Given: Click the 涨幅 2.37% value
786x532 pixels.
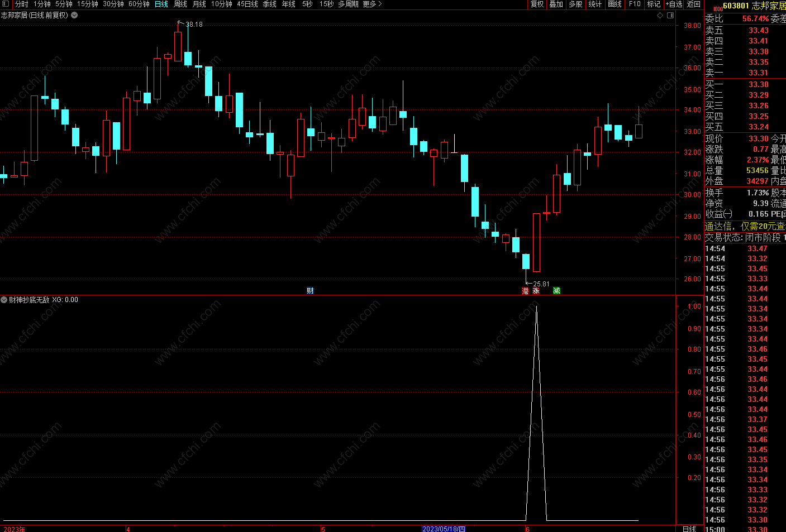Looking at the screenshot, I should (758, 160).
